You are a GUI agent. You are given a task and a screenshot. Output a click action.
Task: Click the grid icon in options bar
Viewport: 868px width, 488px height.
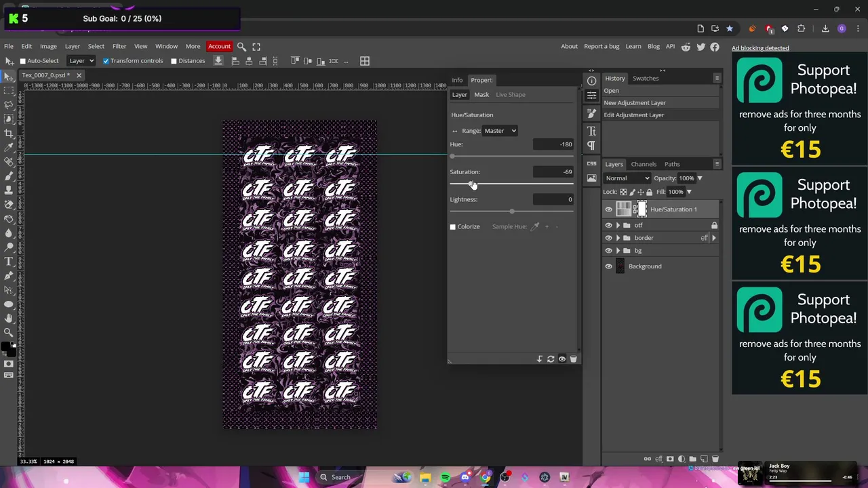[x=365, y=61]
